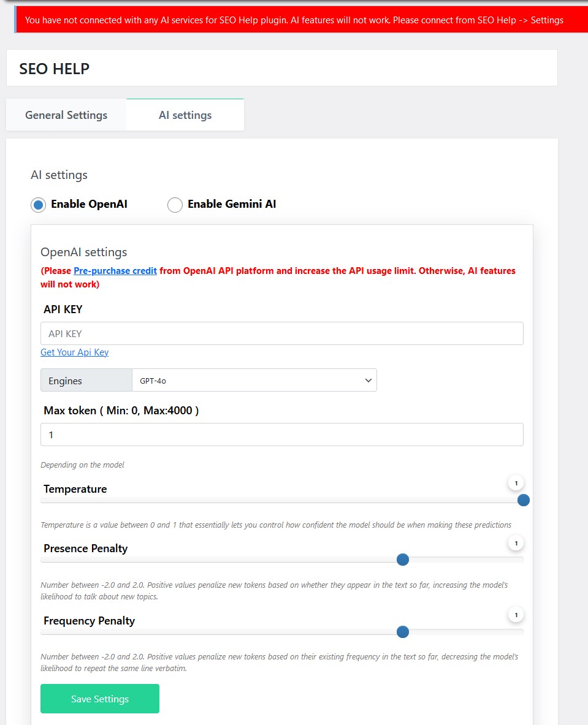This screenshot has width=588, height=725.
Task: Click the Engines label
Action: point(86,380)
